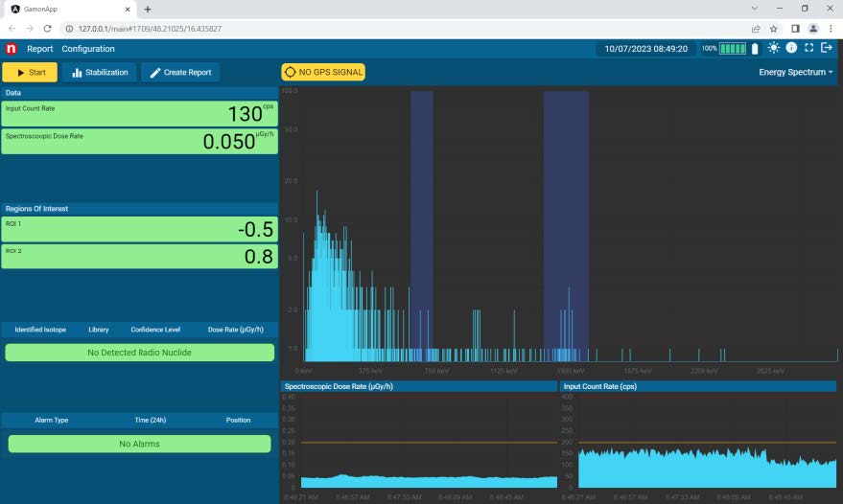The height and width of the screenshot is (504, 843).
Task: Click the red app logo icon
Action: [x=11, y=49]
